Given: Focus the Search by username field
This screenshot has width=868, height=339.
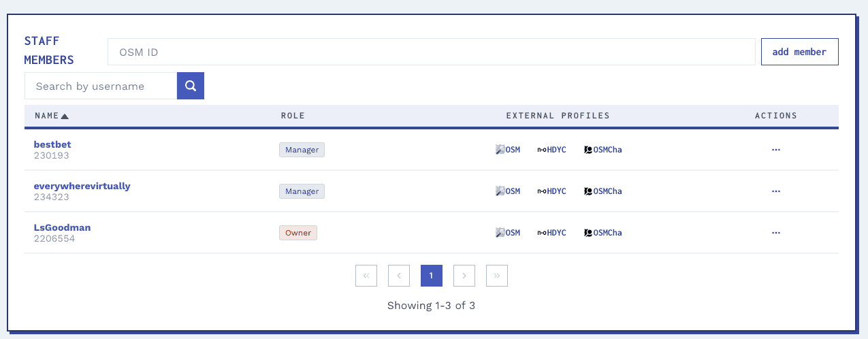Looking at the screenshot, I should tap(101, 86).
